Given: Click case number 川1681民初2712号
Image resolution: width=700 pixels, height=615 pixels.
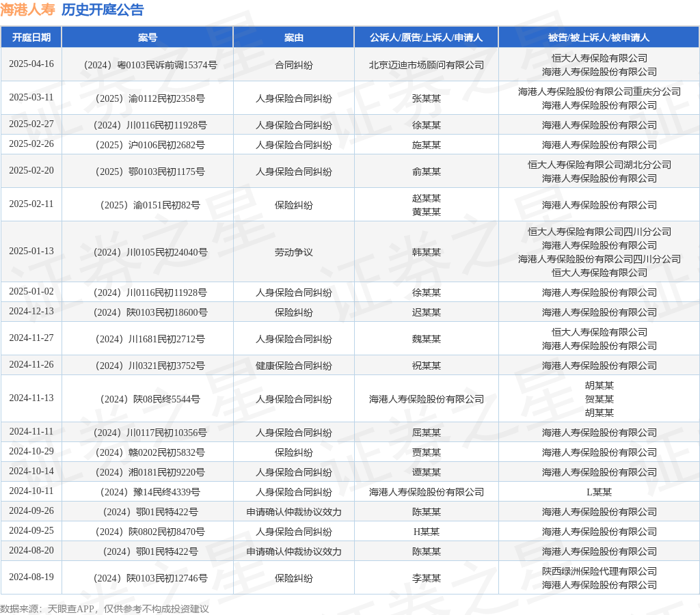Looking at the screenshot, I should [150, 339].
